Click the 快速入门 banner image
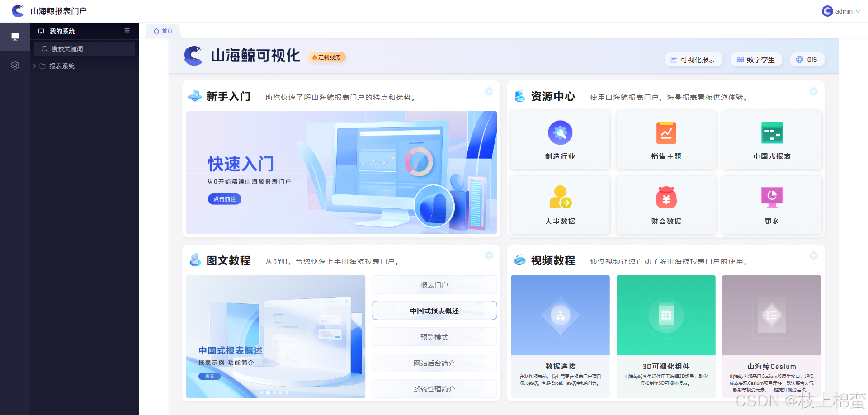The height and width of the screenshot is (415, 868). (341, 172)
